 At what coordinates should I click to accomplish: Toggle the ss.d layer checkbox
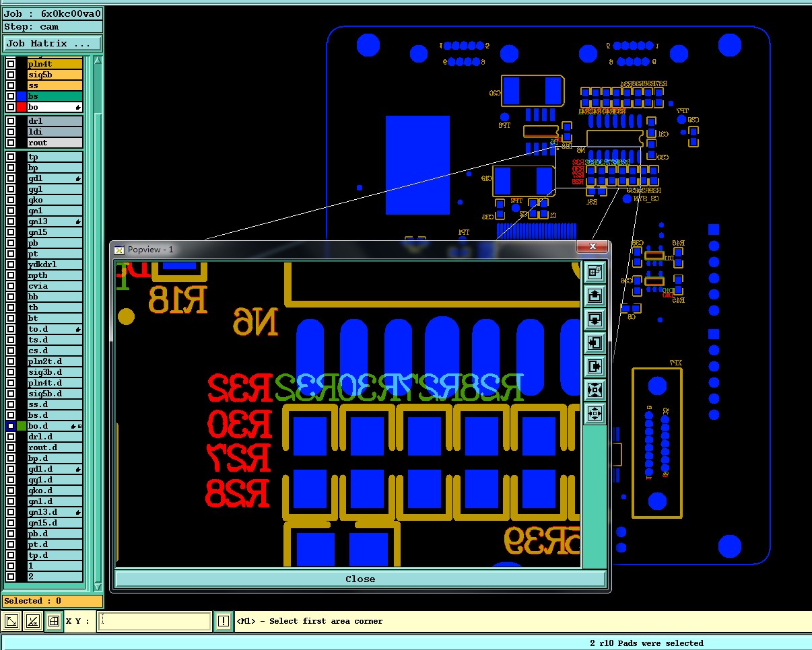click(x=11, y=404)
